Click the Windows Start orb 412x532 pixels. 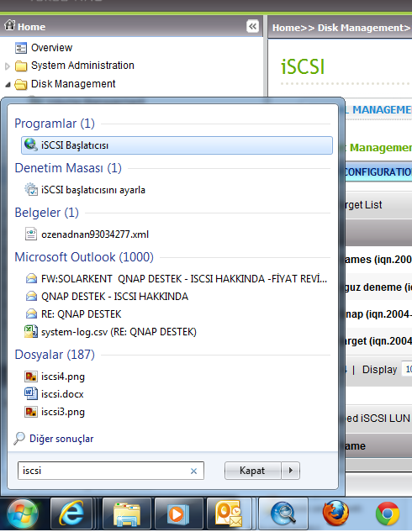(x=23, y=514)
